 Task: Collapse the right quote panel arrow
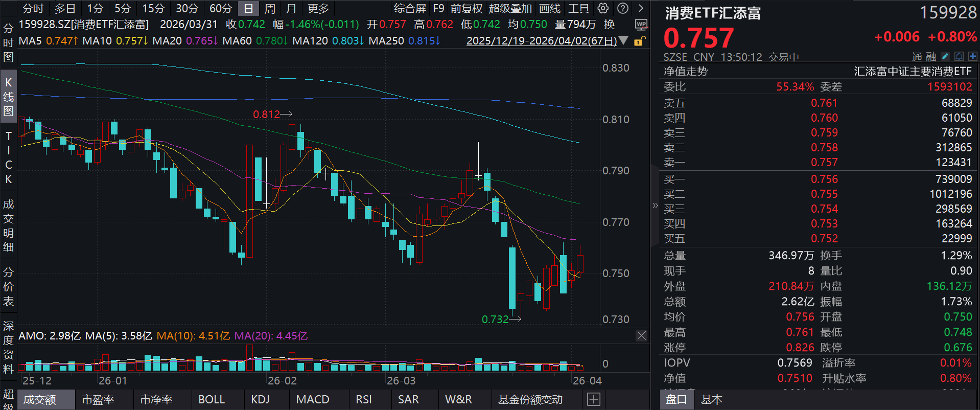coord(655,206)
